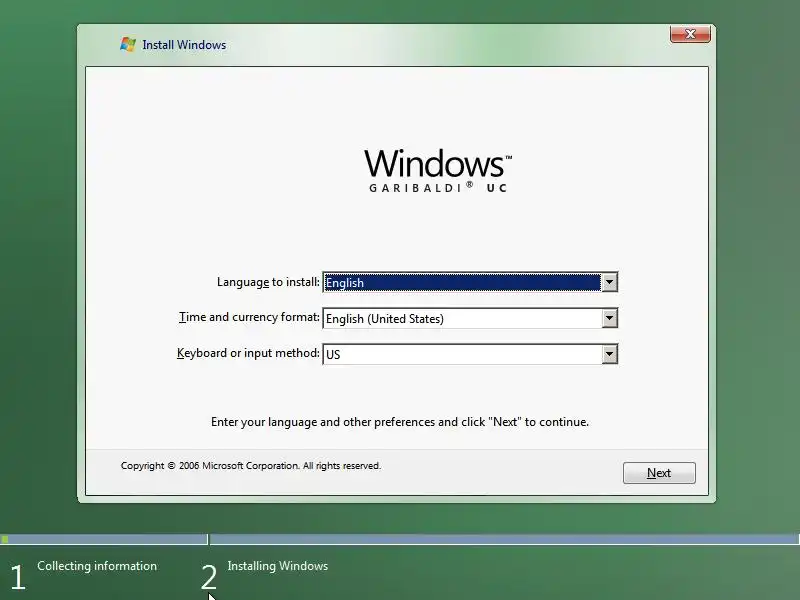Screen dimensions: 800x600
Task: Open the Time and currency format dropdown arrow
Action: tap(609, 318)
